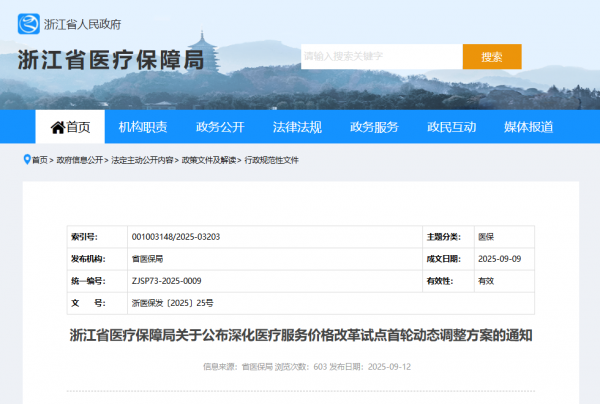Select the 政民互动 navigation item
Viewport: 600px width, 404px height.
point(451,127)
